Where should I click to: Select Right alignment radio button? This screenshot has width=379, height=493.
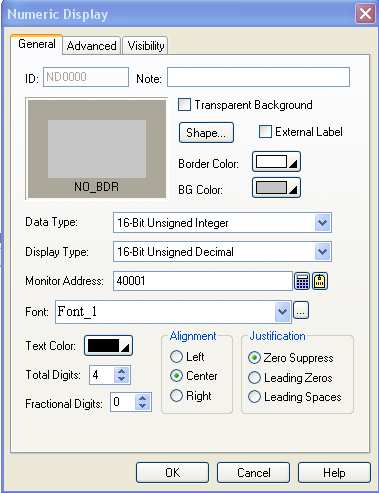tap(176, 396)
